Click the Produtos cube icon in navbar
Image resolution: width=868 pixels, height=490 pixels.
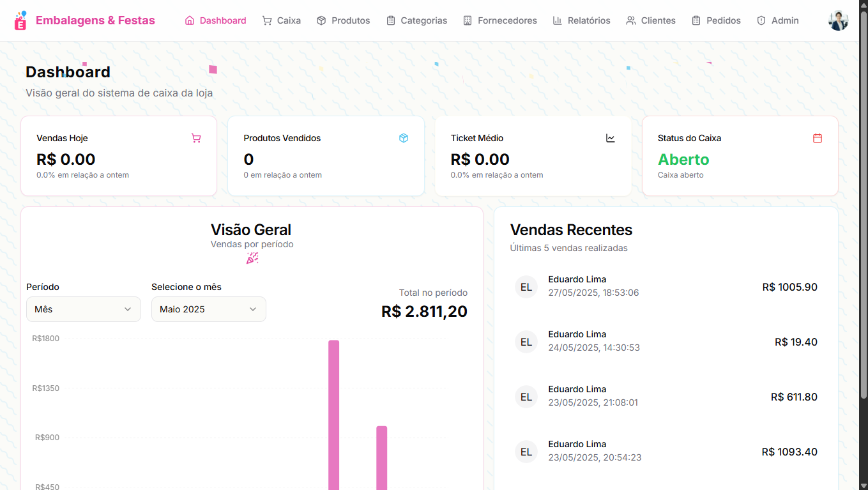pos(320,20)
